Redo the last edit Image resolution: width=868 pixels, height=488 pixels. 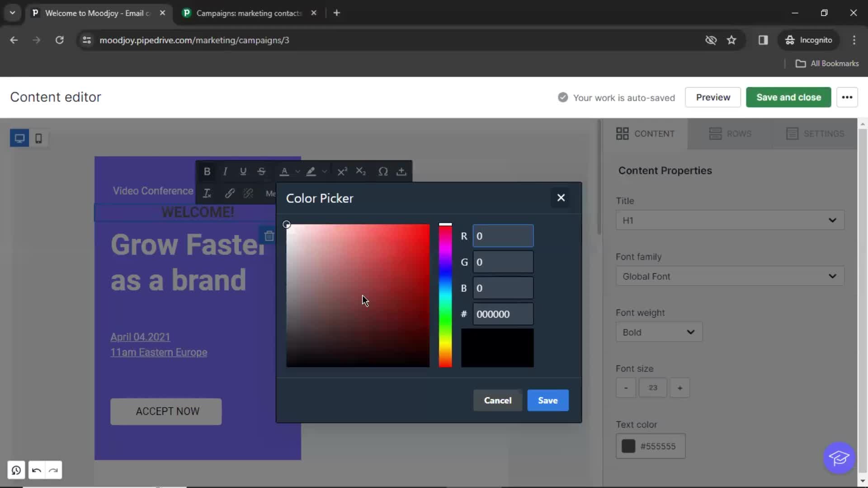(x=53, y=470)
